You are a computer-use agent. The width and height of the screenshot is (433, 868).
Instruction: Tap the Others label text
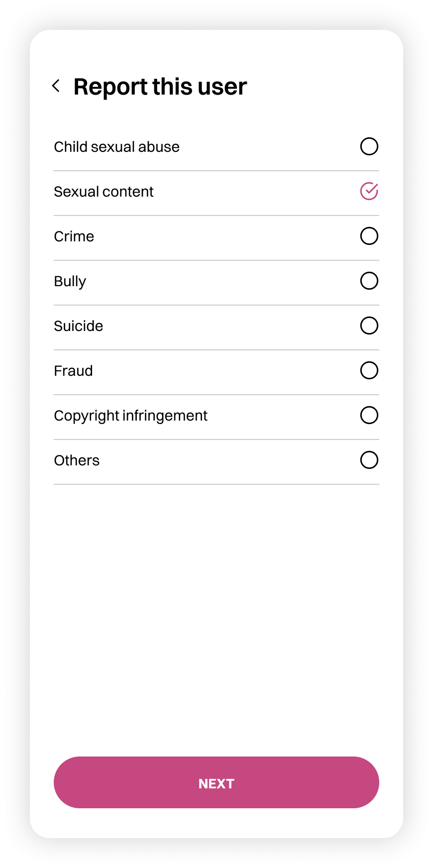(x=77, y=460)
